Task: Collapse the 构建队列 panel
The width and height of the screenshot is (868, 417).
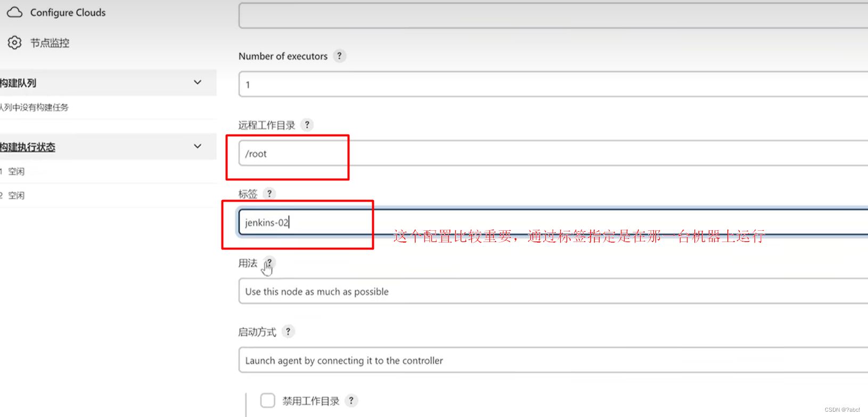Action: 198,82
